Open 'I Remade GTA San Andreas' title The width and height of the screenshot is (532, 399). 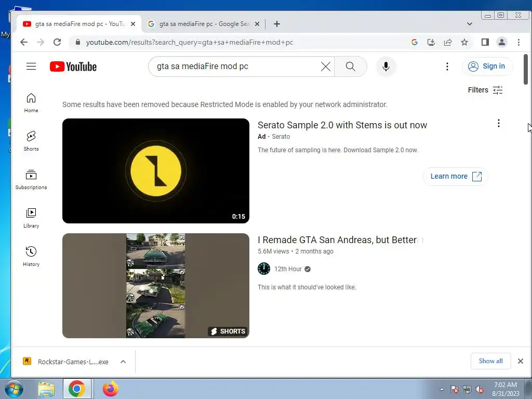(x=337, y=240)
